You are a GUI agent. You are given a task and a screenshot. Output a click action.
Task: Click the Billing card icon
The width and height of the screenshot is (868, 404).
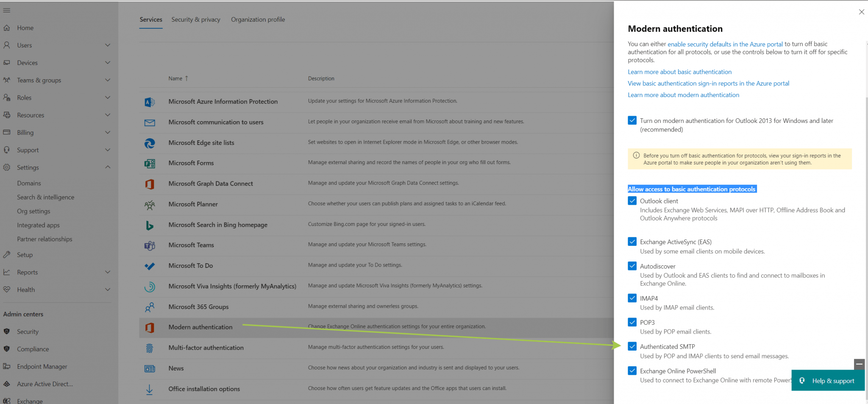click(x=7, y=132)
